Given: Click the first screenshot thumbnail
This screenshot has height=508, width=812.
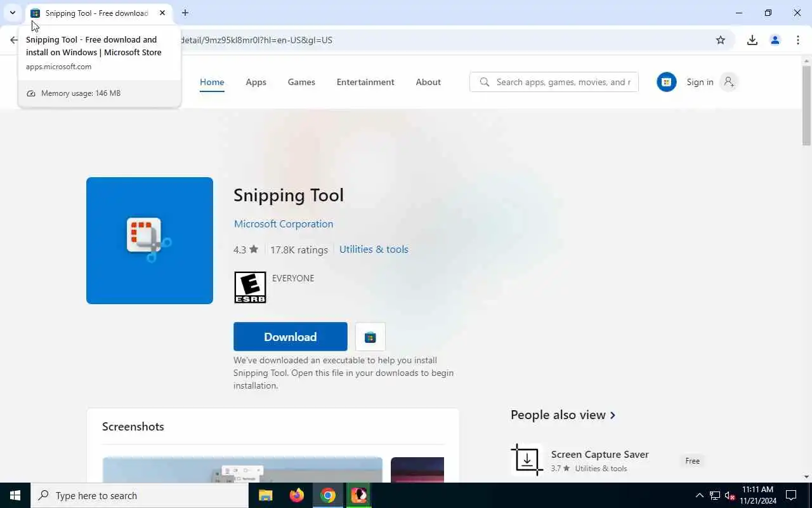Looking at the screenshot, I should 242,470.
